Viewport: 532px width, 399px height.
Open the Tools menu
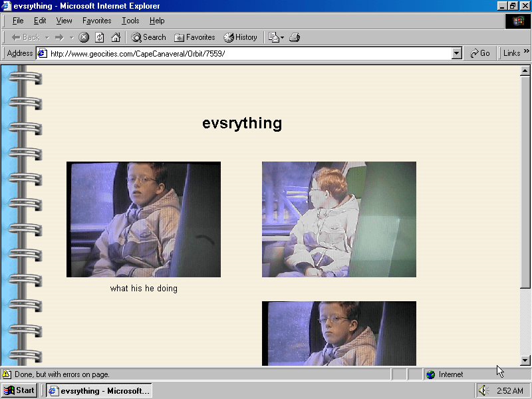click(x=130, y=21)
